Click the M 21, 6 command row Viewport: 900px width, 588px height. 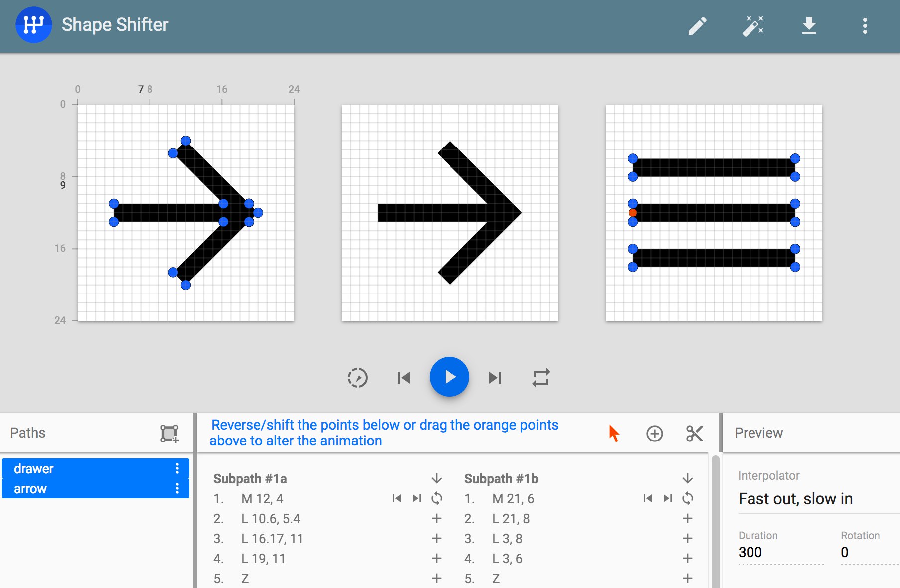coord(579,498)
